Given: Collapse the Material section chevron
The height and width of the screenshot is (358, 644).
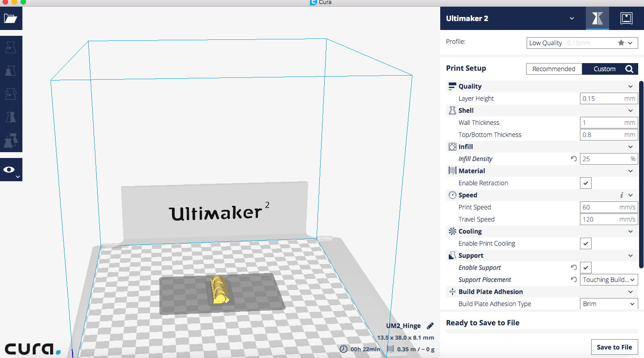Looking at the screenshot, I should (x=631, y=171).
